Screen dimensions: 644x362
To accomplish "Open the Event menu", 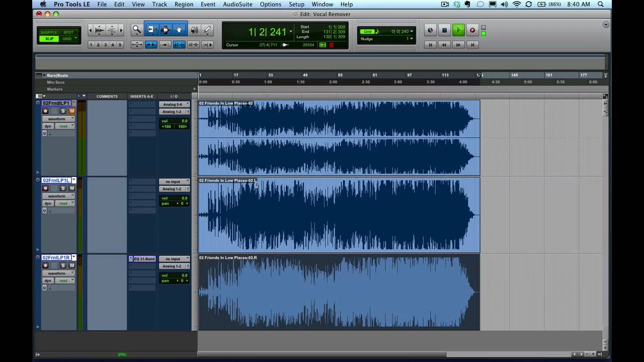I will click(x=208, y=5).
